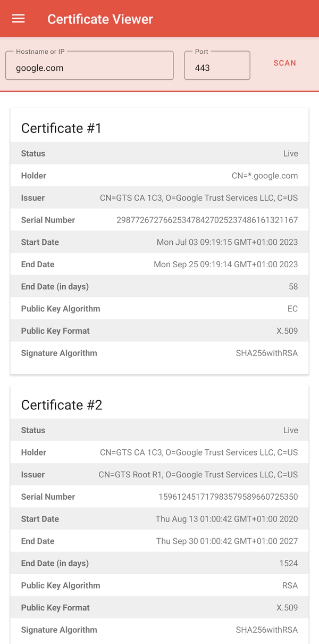Select the 1524 days remaining value
319x644 pixels.
(289, 564)
